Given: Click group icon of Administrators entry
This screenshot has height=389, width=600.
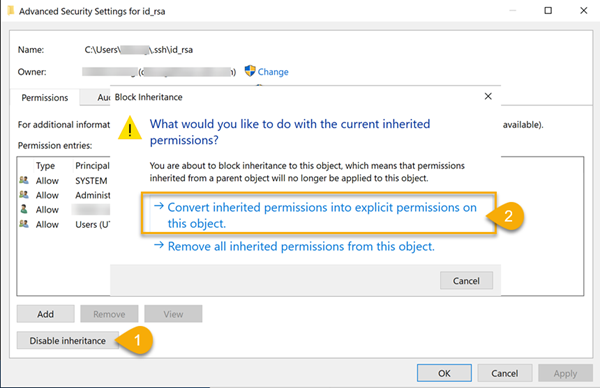Looking at the screenshot, I should tap(24, 194).
